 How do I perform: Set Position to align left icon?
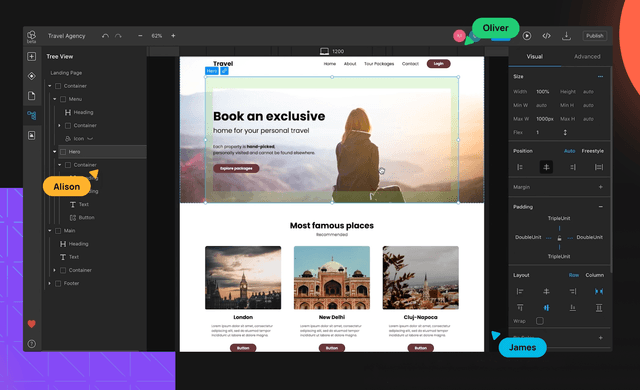pyautogui.click(x=520, y=167)
